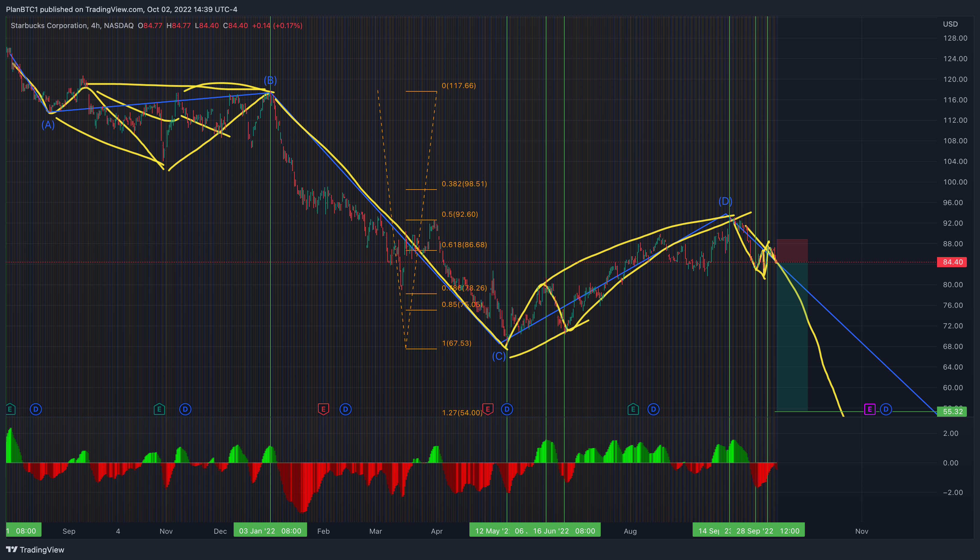Click the red earnings marker beside 1.27(54.00)
Viewport: 980px width, 560px height.
(488, 409)
